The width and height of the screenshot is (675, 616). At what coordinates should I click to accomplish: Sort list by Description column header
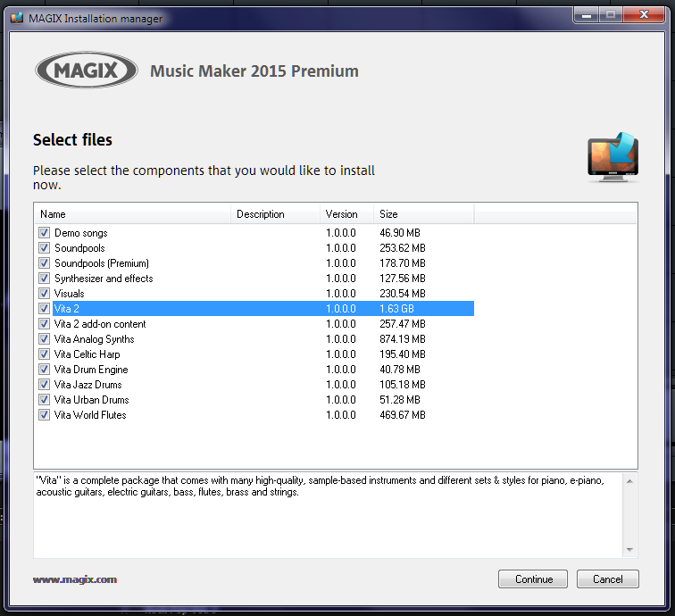(x=276, y=214)
